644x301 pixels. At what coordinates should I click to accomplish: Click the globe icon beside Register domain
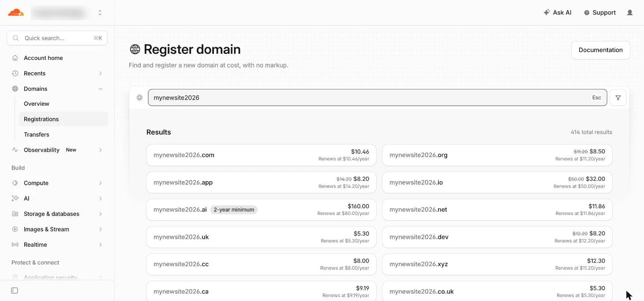pyautogui.click(x=135, y=49)
